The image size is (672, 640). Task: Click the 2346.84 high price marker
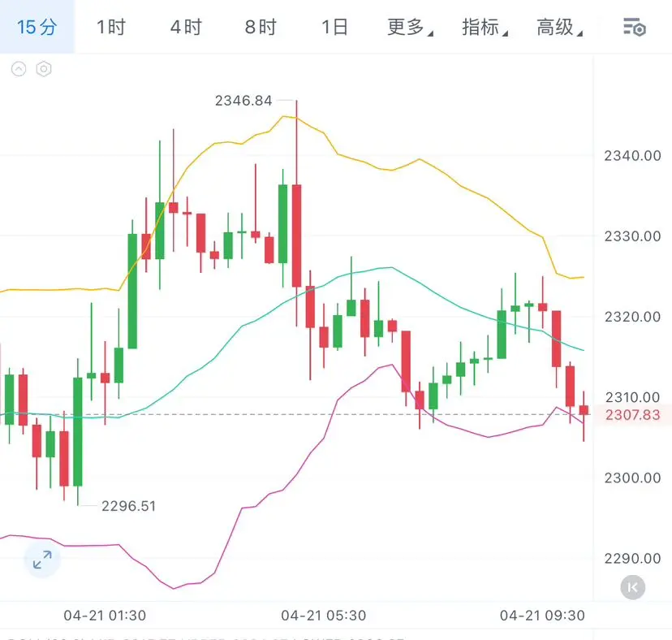243,101
